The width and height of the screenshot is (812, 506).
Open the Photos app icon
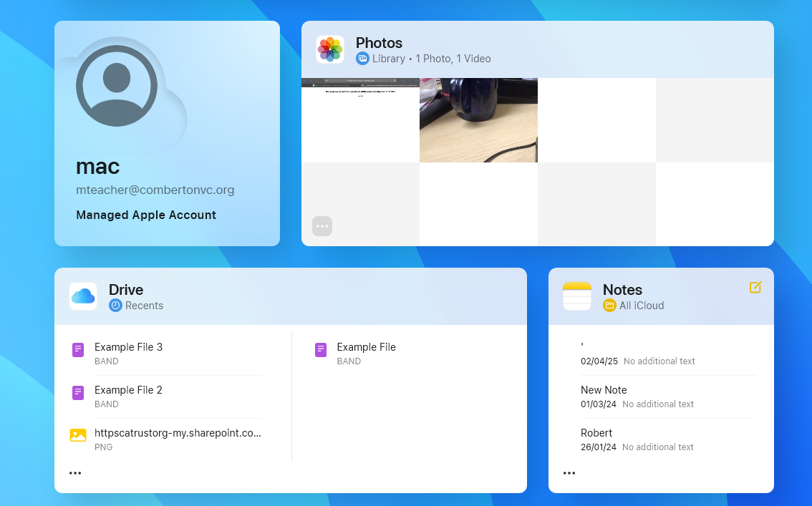pos(330,49)
